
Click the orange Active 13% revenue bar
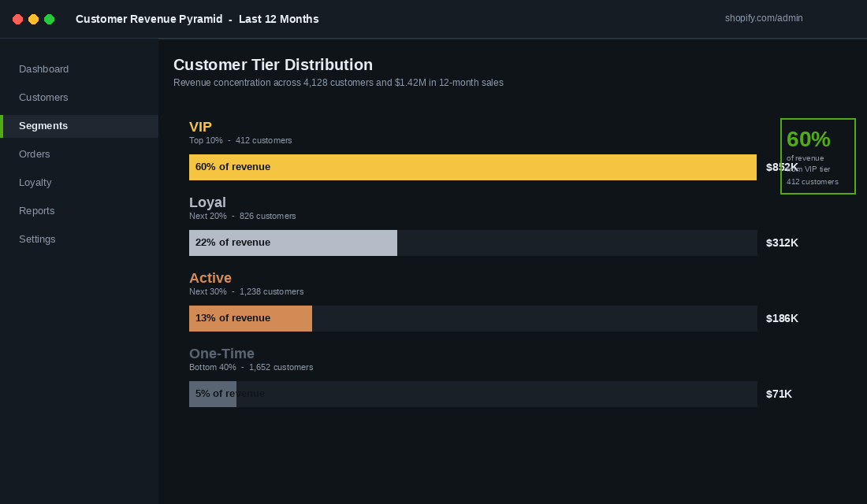251,318
